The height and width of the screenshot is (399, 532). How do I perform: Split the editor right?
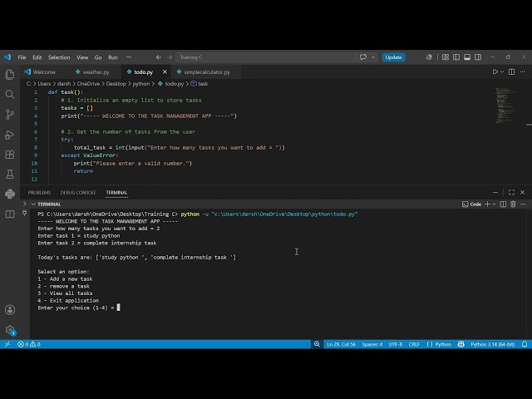[511, 72]
